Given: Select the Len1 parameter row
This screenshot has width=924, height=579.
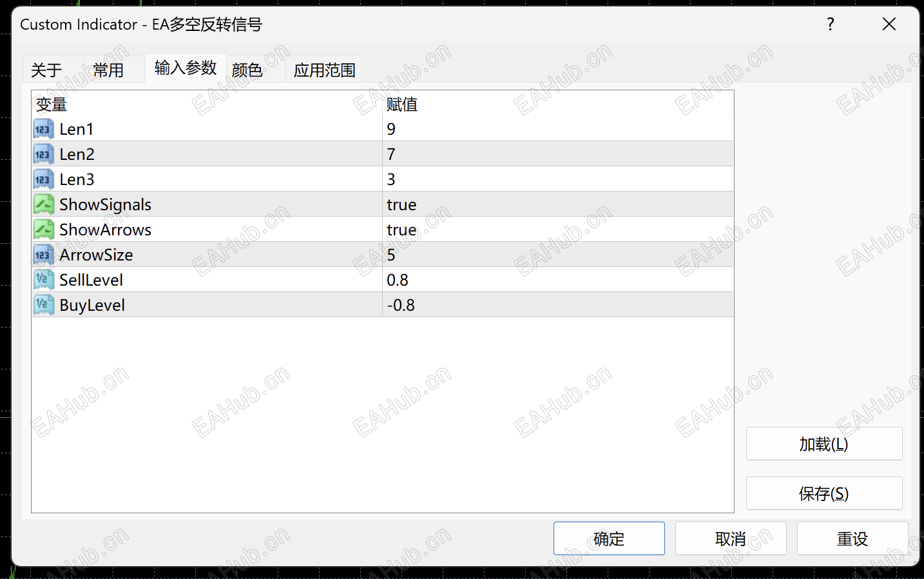Looking at the screenshot, I should click(193, 128).
